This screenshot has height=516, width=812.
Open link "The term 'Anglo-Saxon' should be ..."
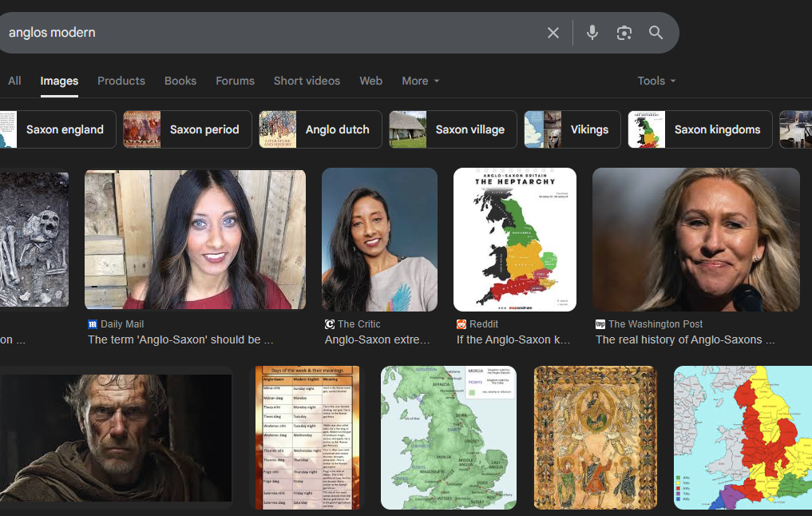coord(180,339)
